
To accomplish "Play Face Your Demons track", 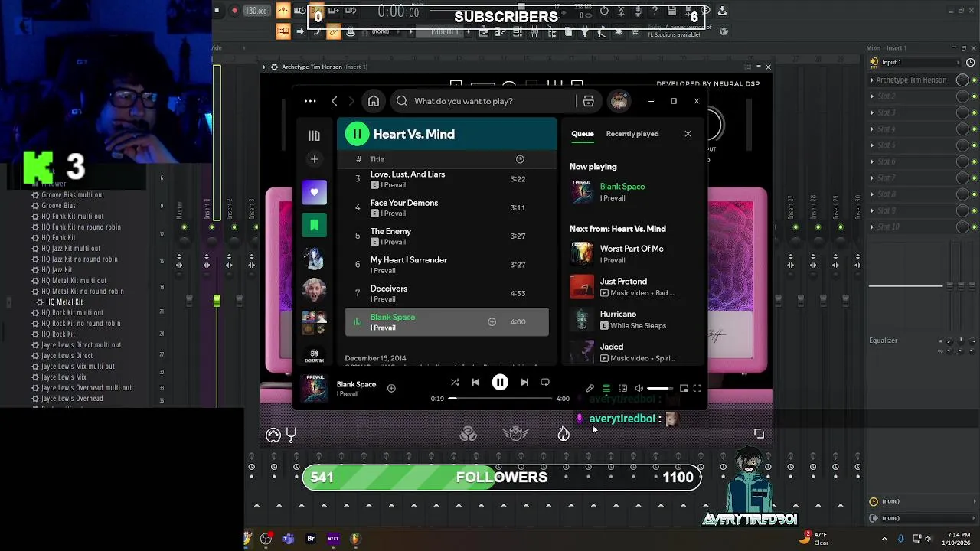I will point(447,207).
